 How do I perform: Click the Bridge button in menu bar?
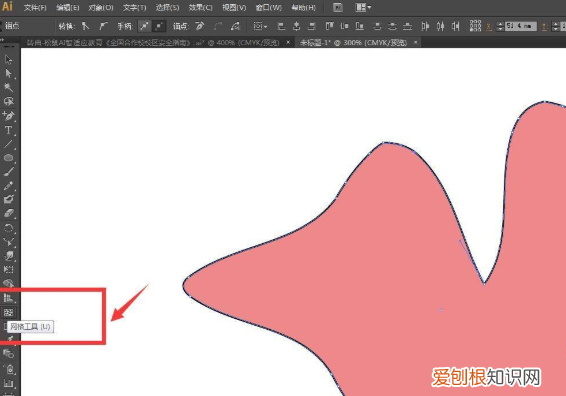(x=338, y=8)
